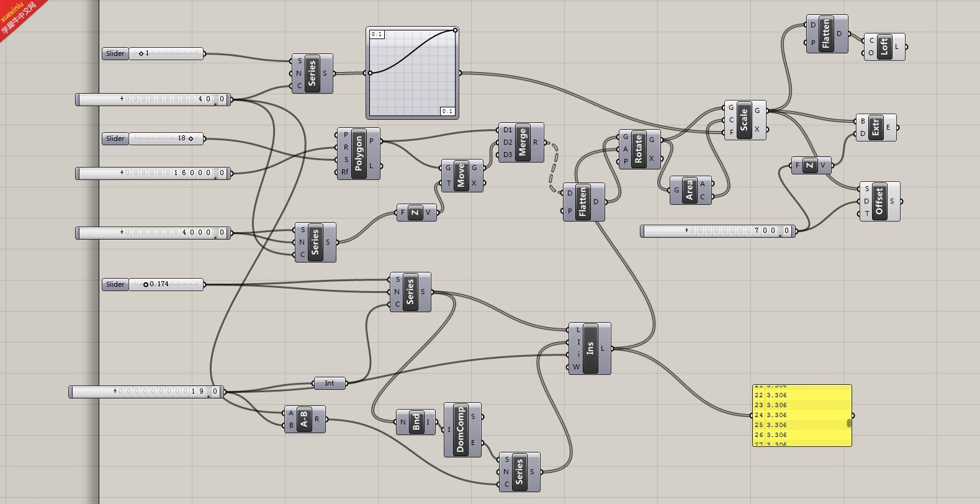Select the Series component wired to 4000 slider
The height and width of the screenshot is (504, 980).
tap(315, 242)
